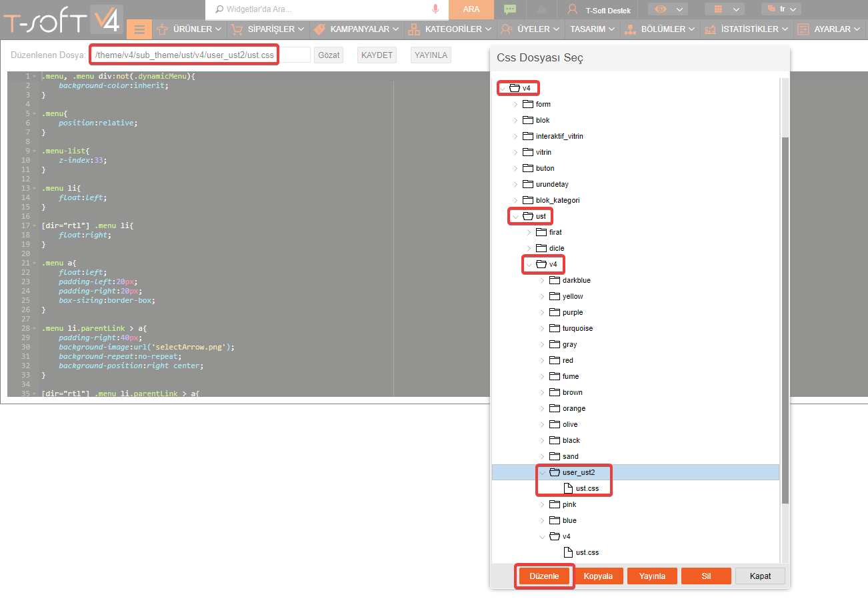Screen dimensions: 868x601
Task: Click the Düzenlenen Dosya path field
Action: coord(201,55)
